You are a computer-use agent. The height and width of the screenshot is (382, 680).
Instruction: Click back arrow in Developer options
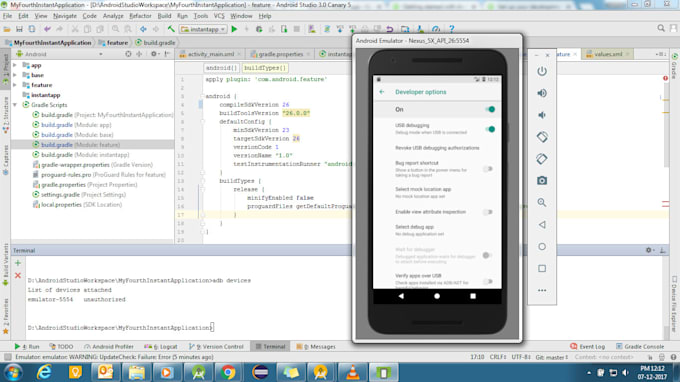pyautogui.click(x=382, y=92)
